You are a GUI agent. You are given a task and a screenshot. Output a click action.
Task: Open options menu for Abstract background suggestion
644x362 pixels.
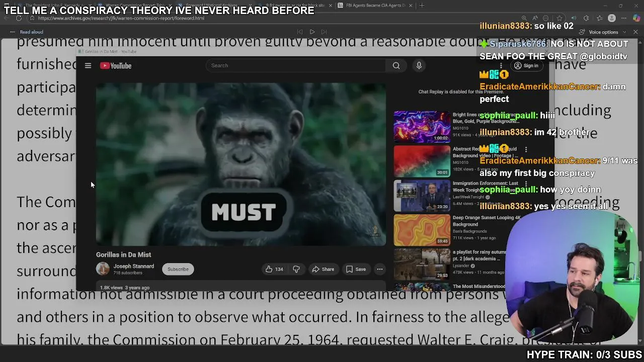[x=526, y=149]
